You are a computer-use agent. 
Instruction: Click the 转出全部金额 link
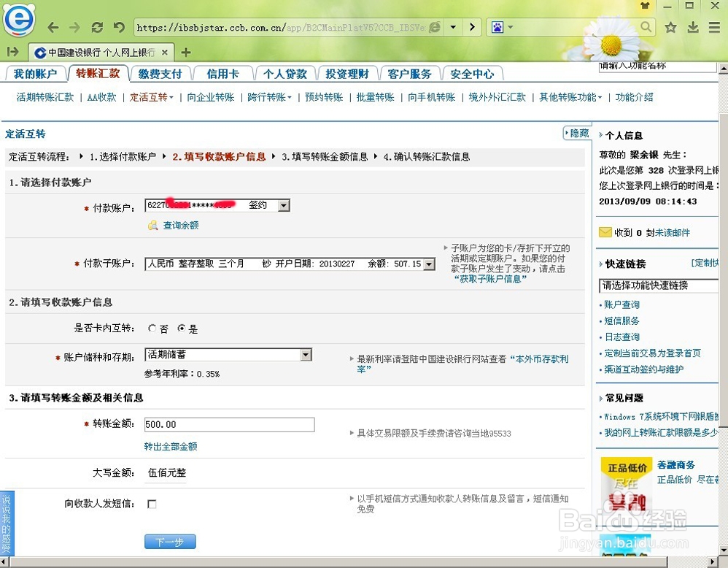[171, 447]
